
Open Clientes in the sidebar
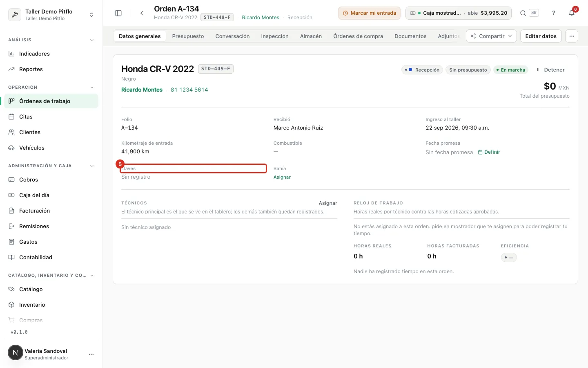point(51,132)
